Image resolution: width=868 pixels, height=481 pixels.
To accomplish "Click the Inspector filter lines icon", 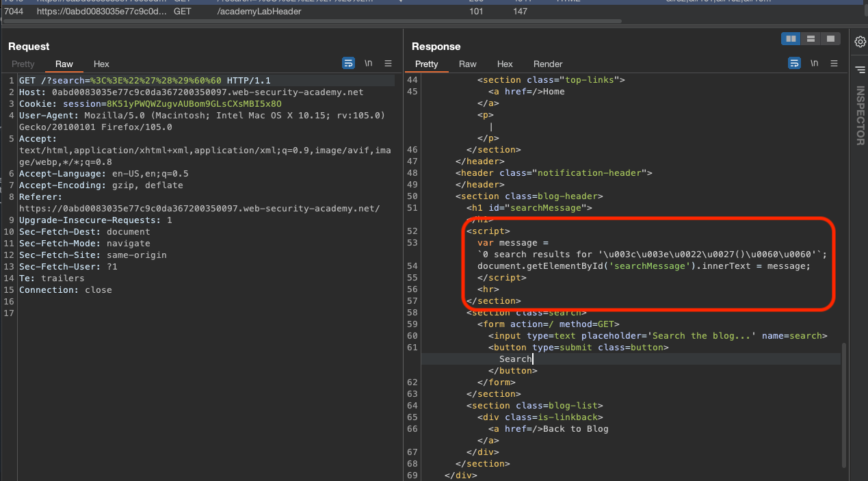I will point(860,69).
